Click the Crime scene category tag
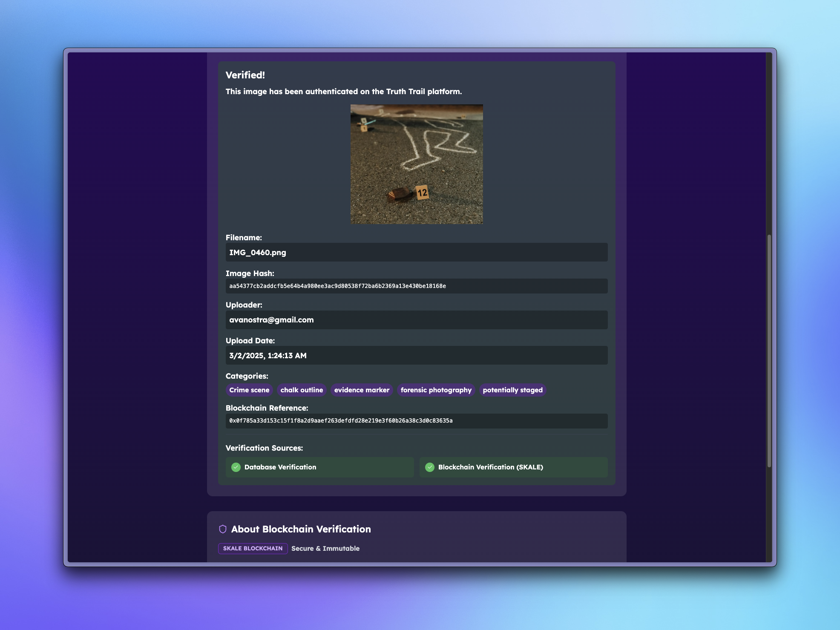The height and width of the screenshot is (630, 840). tap(249, 390)
